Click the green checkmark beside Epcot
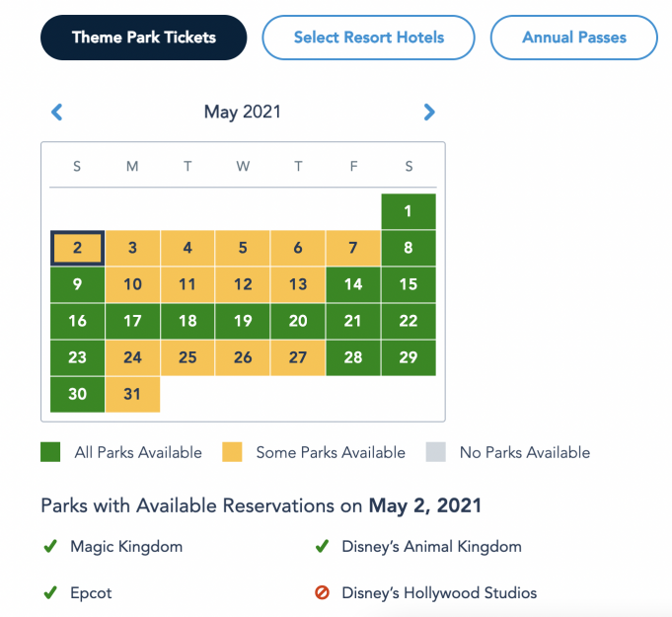 click(50, 592)
